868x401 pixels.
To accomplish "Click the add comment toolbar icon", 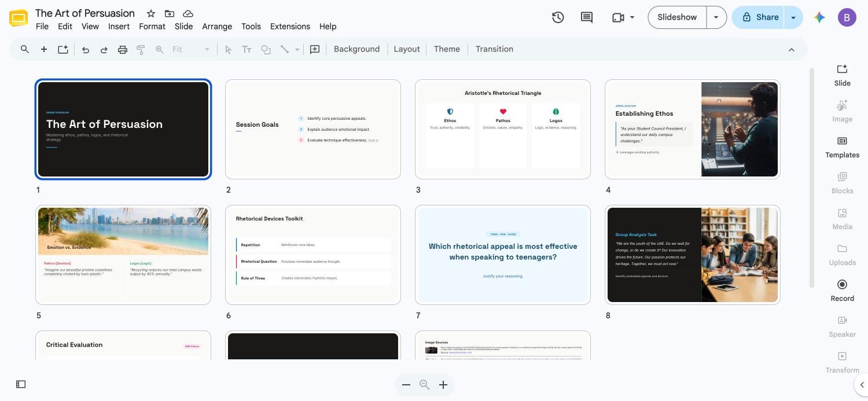I will (315, 49).
